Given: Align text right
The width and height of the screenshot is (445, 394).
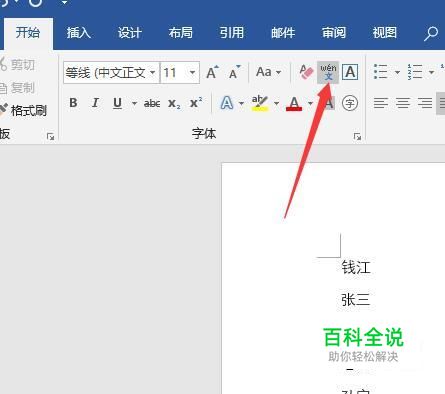Looking at the screenshot, I should pos(425,103).
